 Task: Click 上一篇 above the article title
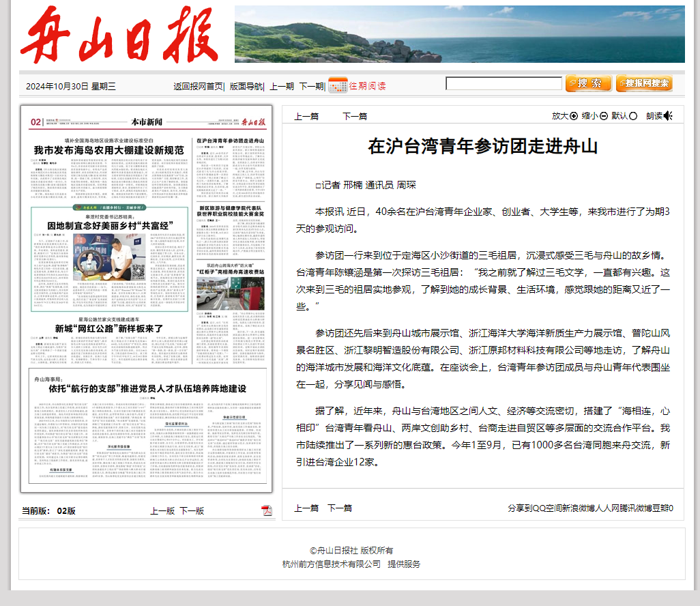tap(306, 117)
